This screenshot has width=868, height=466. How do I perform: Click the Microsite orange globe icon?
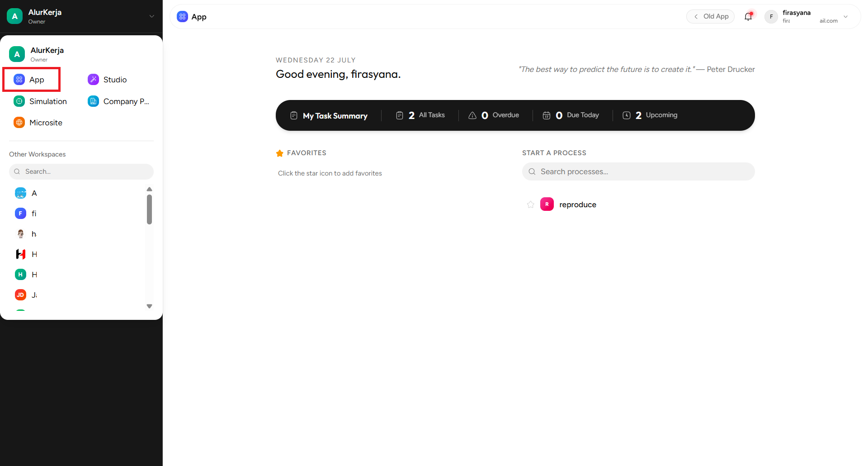(19, 123)
